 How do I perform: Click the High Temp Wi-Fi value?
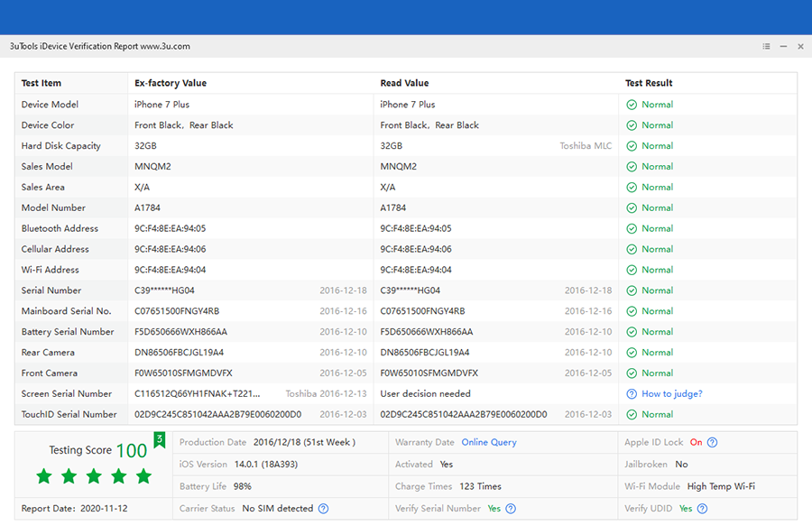click(x=721, y=487)
